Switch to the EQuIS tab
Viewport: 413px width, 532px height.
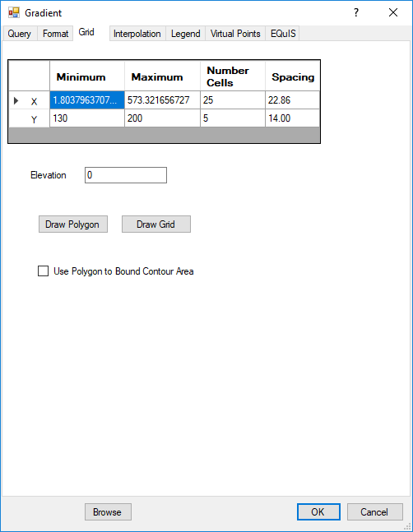(283, 34)
